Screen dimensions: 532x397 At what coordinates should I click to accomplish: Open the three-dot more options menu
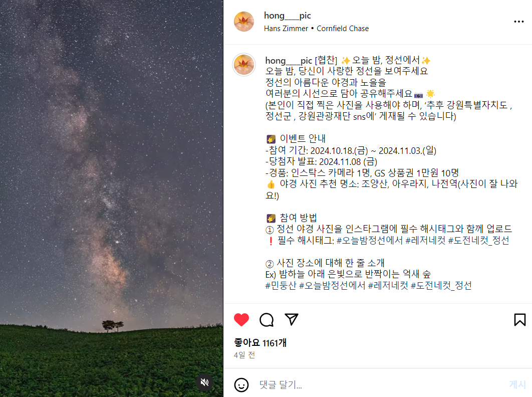[x=519, y=22]
